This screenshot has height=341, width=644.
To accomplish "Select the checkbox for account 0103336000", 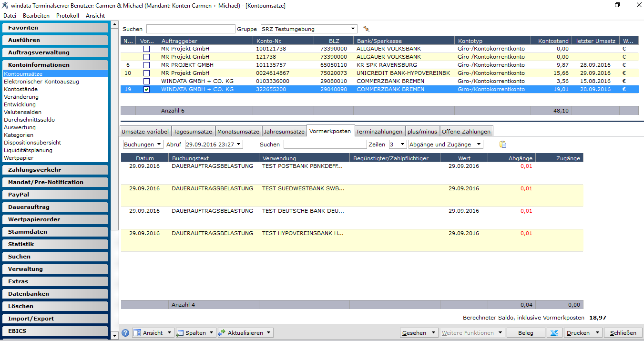I will click(x=147, y=81).
